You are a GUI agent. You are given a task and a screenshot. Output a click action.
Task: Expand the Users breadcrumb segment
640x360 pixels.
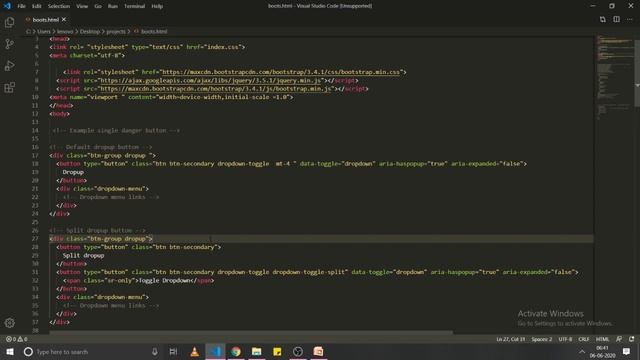(x=44, y=31)
